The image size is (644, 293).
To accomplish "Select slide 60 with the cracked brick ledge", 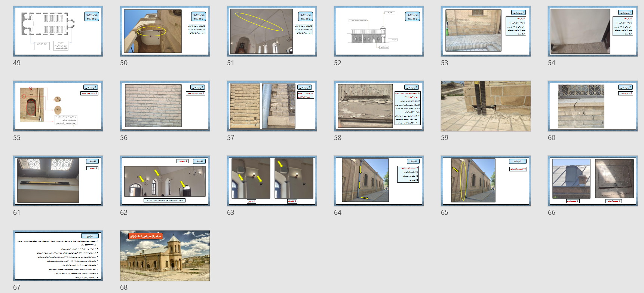I will [x=593, y=106].
